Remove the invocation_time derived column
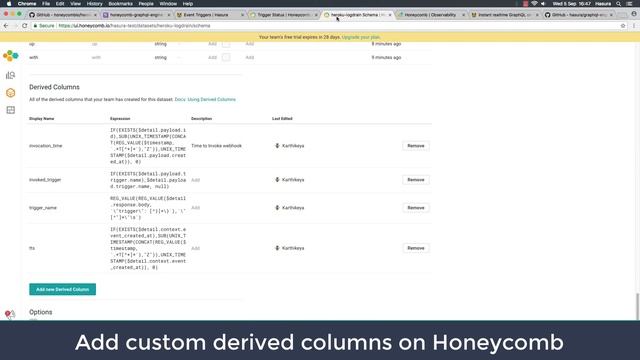The height and width of the screenshot is (360, 640). 416,146
